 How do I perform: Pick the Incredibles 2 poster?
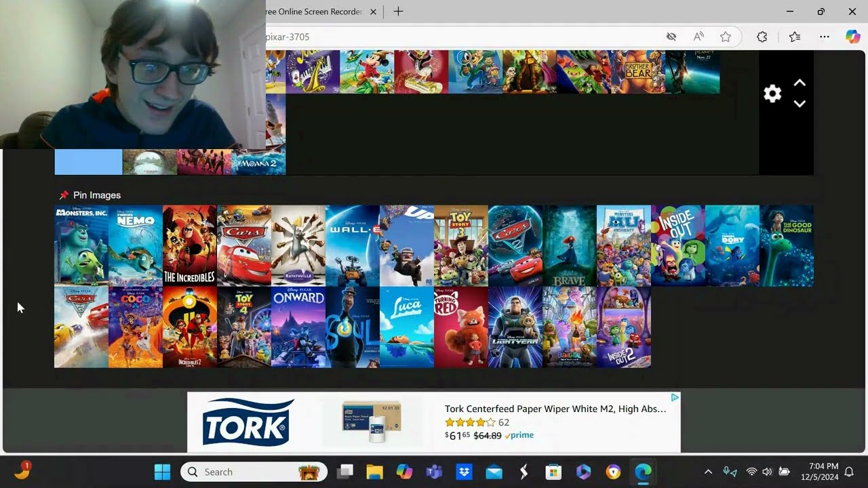(190, 327)
